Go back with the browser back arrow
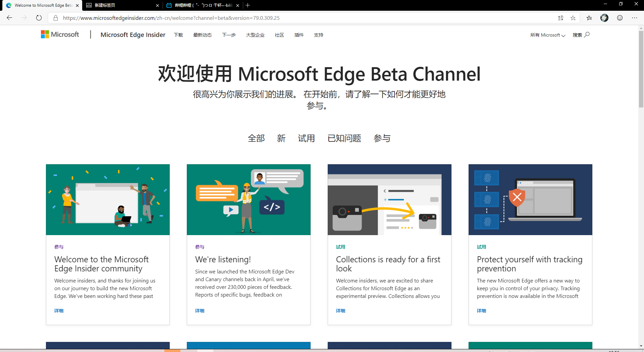644x352 pixels. 9,18
